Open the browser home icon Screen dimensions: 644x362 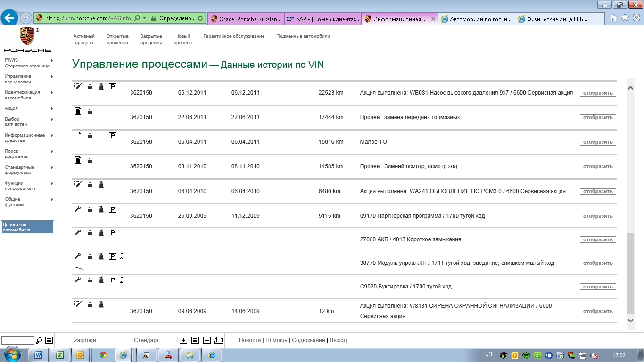[x=613, y=18]
